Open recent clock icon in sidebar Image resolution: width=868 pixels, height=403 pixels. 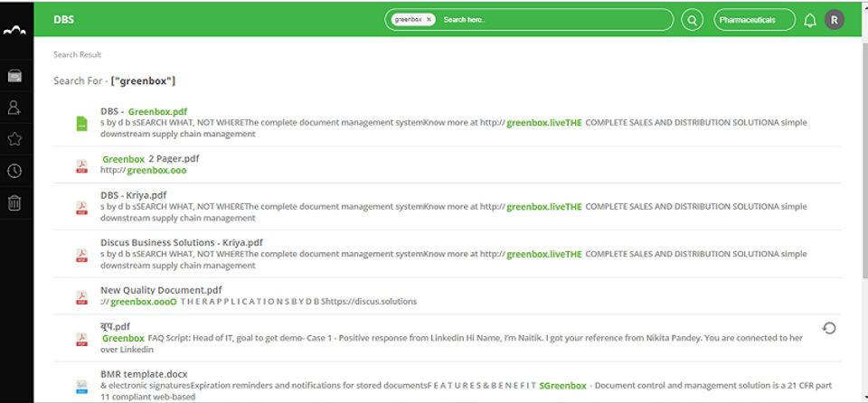15,171
